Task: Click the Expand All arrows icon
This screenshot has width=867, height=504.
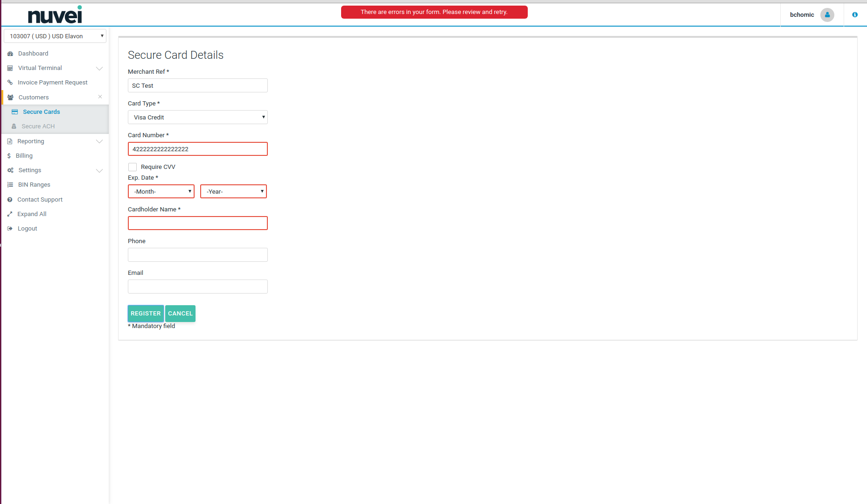Action: coord(10,214)
